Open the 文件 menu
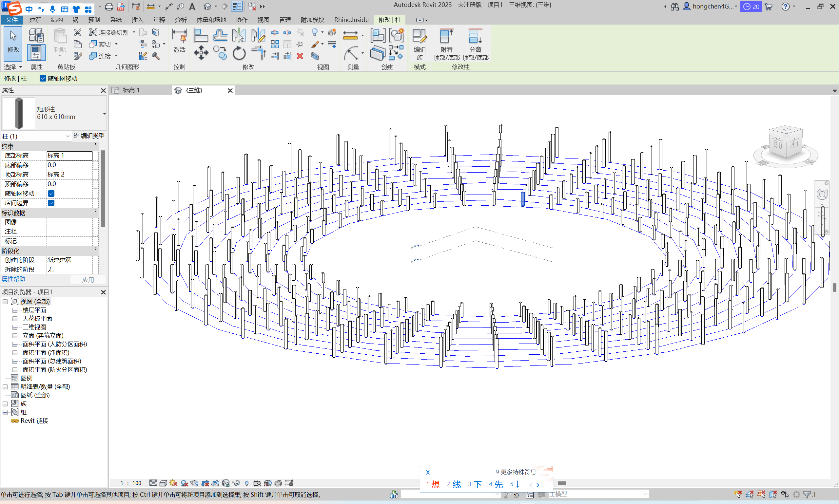This screenshot has width=839, height=504. [11, 20]
